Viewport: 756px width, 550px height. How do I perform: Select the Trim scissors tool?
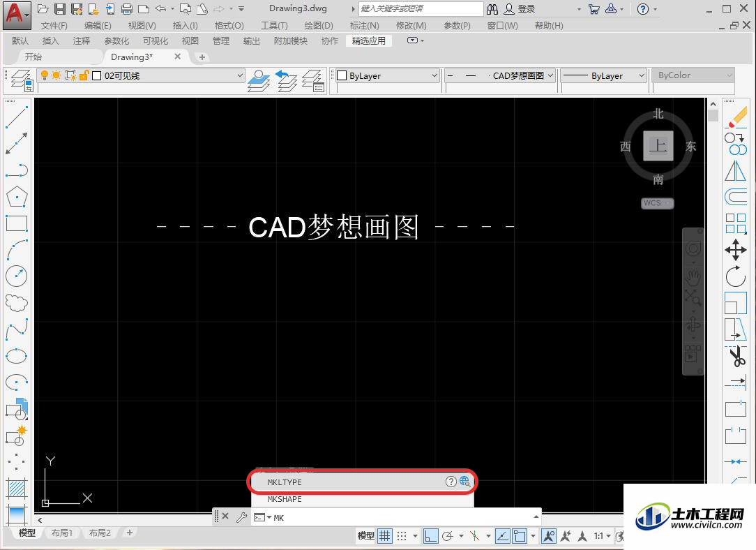click(x=736, y=356)
